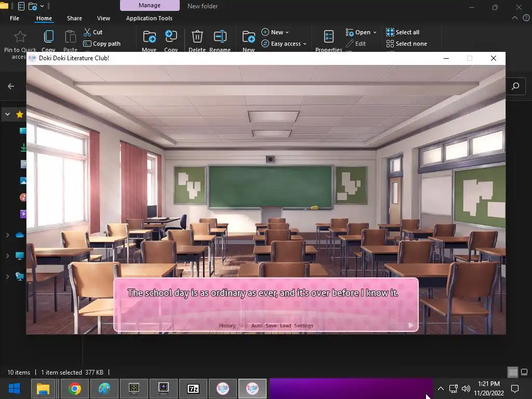Switch to the Share ribbon tab
This screenshot has height=399, width=532.
74,18
